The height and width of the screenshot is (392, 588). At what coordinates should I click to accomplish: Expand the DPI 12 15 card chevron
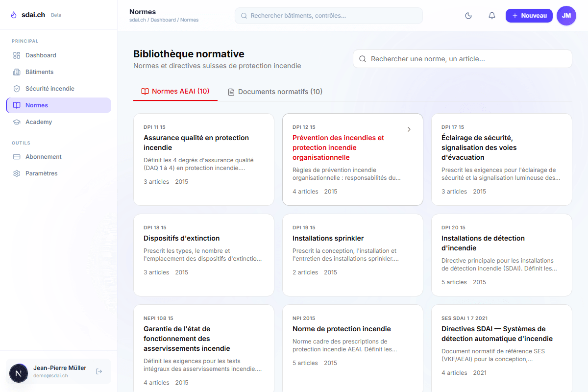(409, 129)
